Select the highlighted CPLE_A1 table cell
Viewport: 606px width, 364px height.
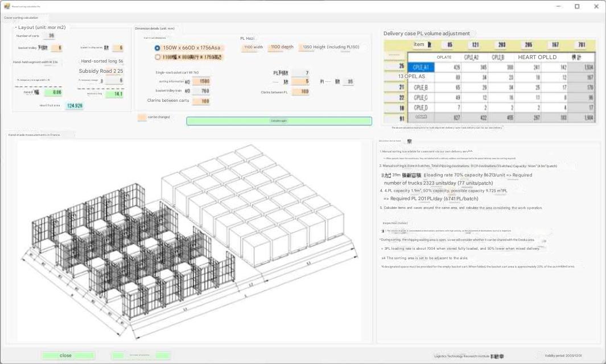click(x=421, y=67)
